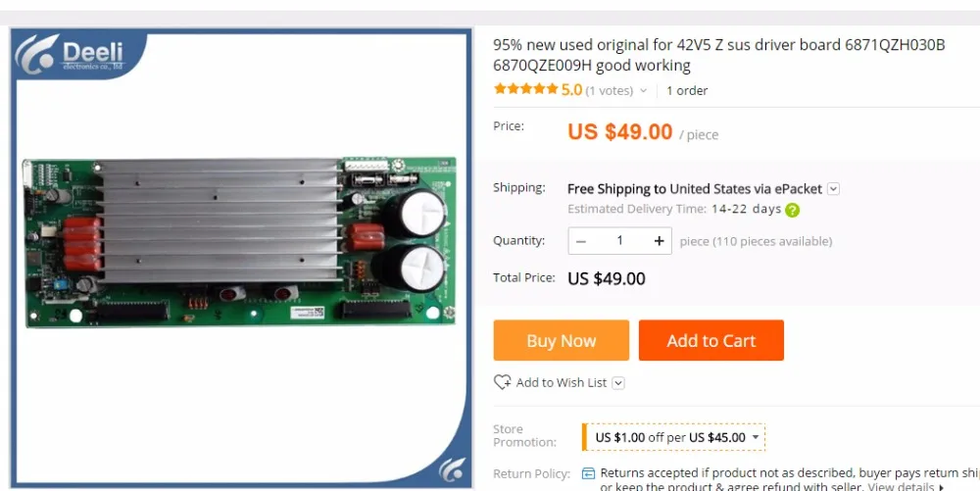Expand the Add to Wish List dropdown arrow
The image size is (980, 491).
pyautogui.click(x=618, y=383)
